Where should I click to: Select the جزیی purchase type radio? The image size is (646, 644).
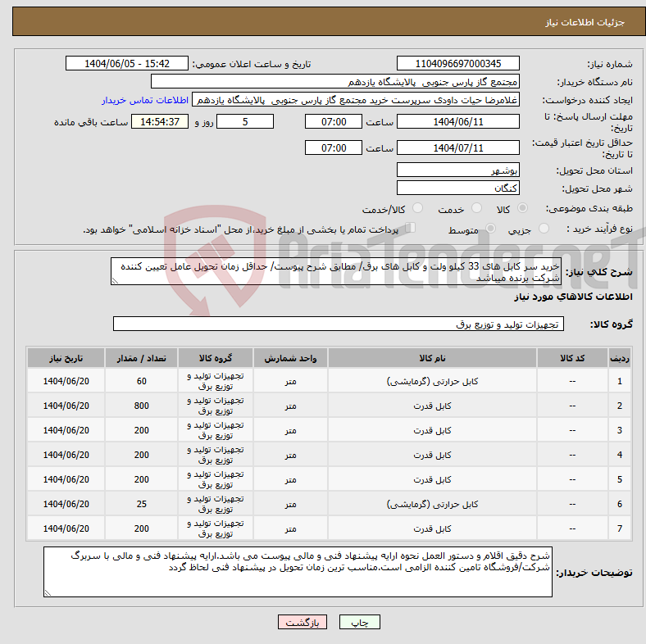click(x=544, y=229)
